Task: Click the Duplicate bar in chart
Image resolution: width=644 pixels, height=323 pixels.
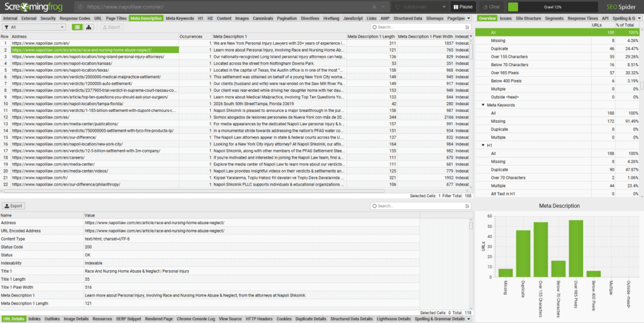Action: [523, 254]
